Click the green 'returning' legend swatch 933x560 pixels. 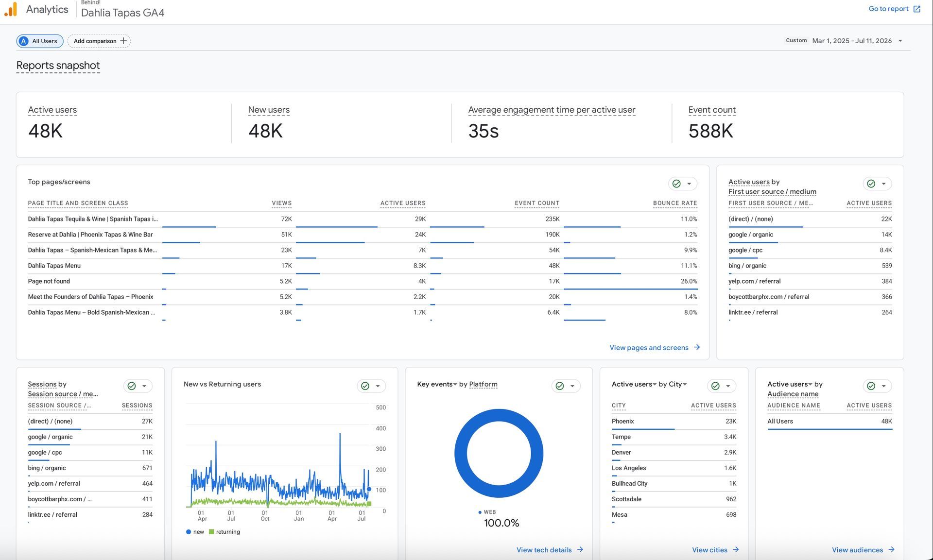coord(211,532)
